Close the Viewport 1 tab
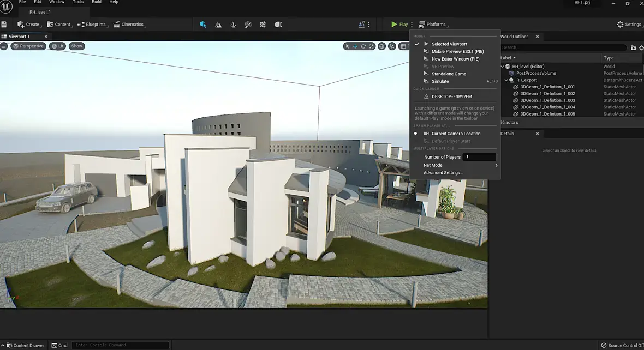This screenshot has height=350, width=644. pos(46,37)
